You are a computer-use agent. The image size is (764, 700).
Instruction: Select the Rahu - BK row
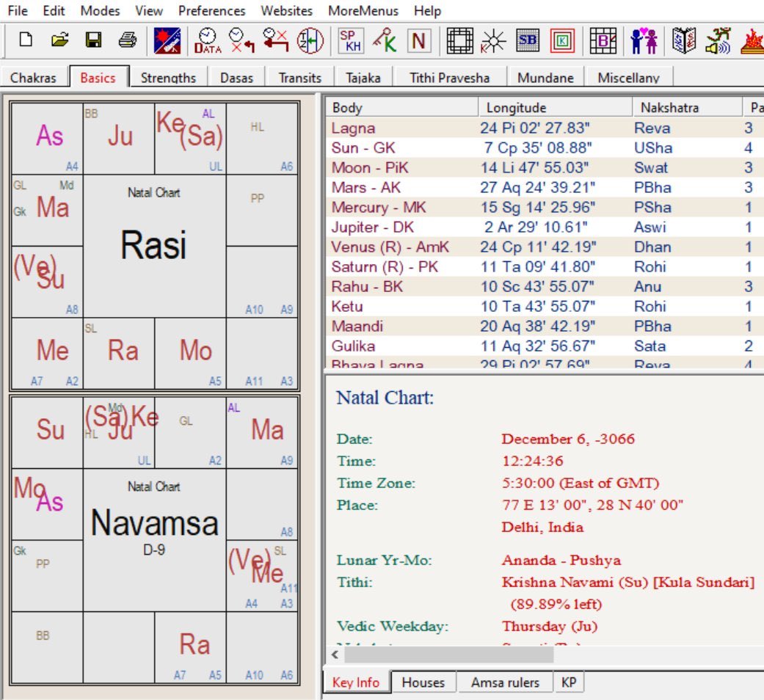point(545,286)
